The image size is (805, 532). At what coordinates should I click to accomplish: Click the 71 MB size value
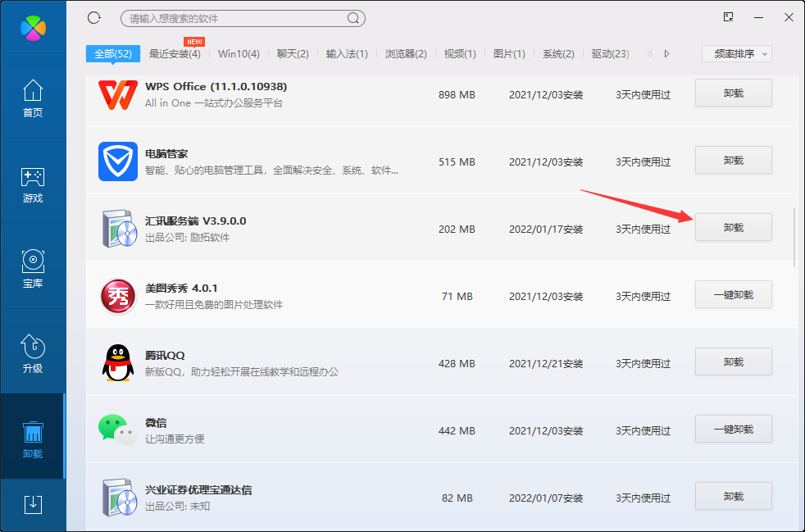(x=457, y=296)
